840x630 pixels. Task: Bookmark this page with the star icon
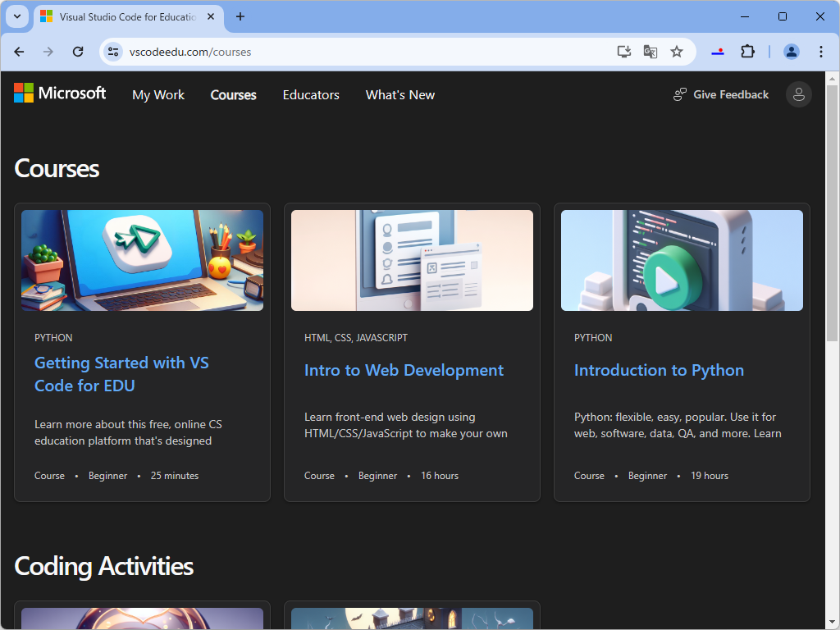pos(677,52)
